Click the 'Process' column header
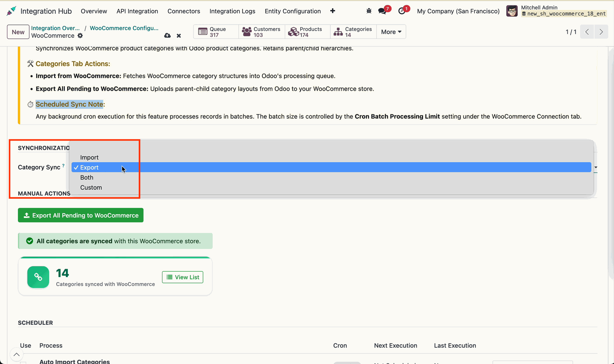This screenshot has width=614, height=364. tap(51, 345)
